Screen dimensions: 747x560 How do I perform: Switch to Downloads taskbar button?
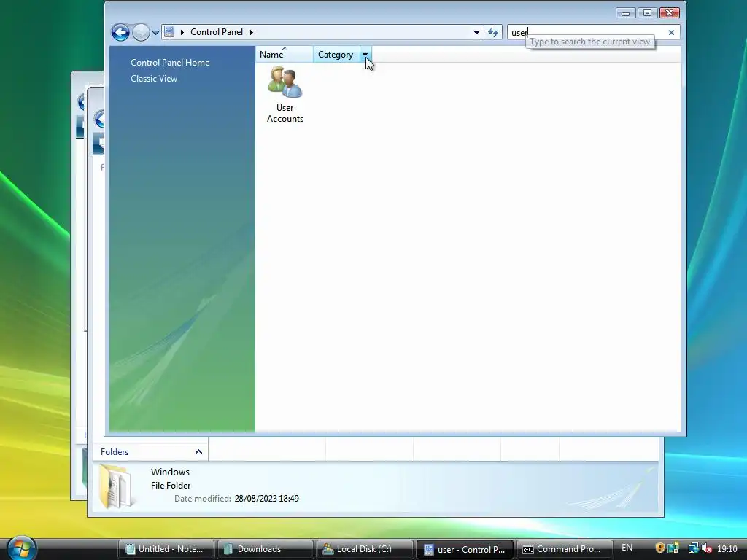pyautogui.click(x=265, y=549)
